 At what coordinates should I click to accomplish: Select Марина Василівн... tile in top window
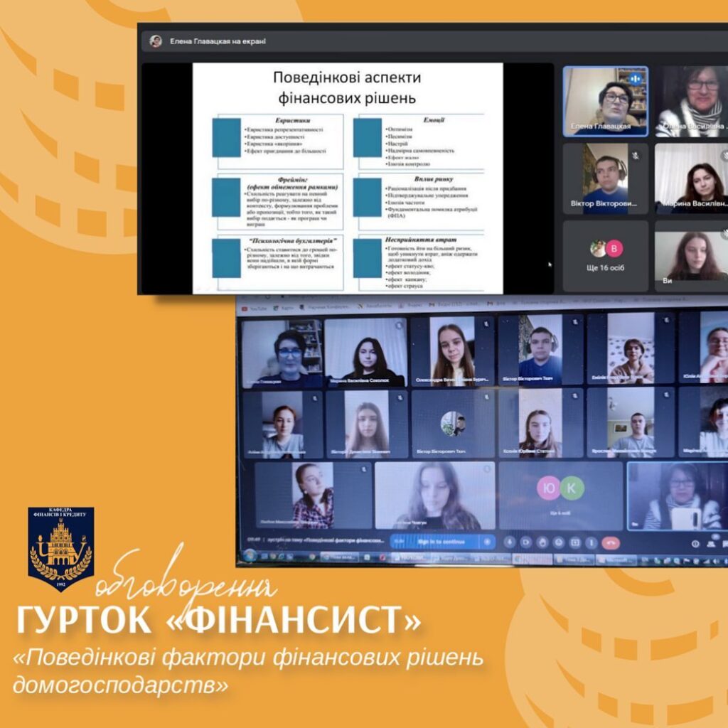pos(691,178)
